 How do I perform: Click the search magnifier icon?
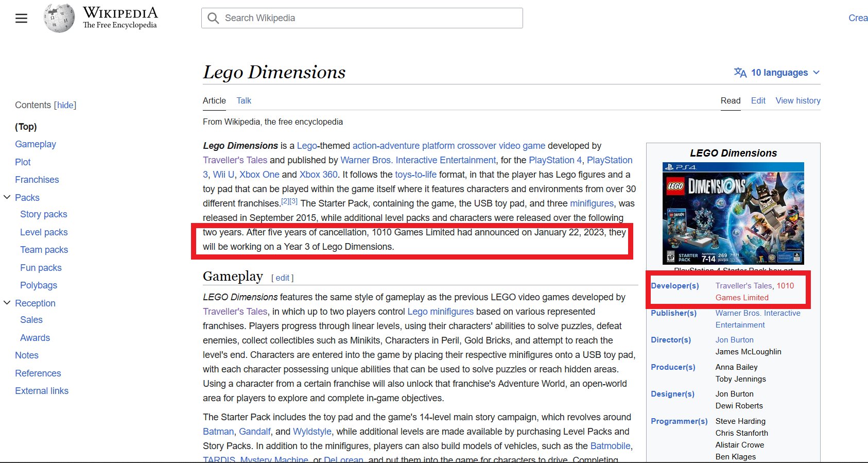(213, 18)
